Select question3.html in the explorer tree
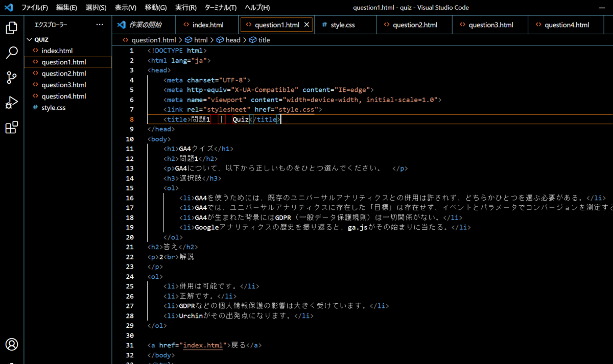This screenshot has width=613, height=364. click(67, 85)
